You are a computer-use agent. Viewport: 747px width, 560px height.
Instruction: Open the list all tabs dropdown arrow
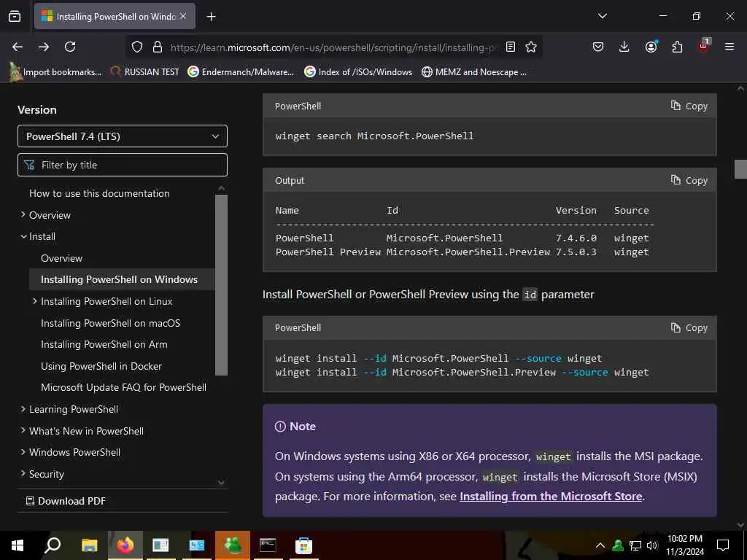coord(602,16)
